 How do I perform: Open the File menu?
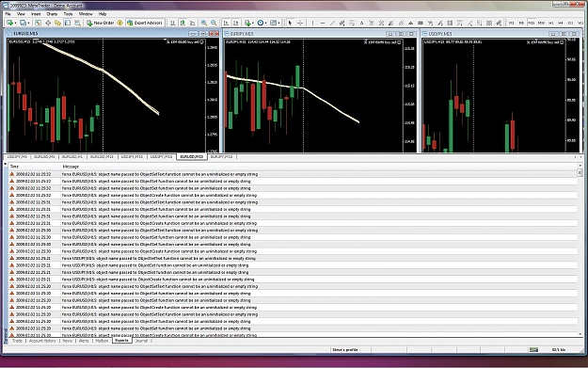[8, 14]
